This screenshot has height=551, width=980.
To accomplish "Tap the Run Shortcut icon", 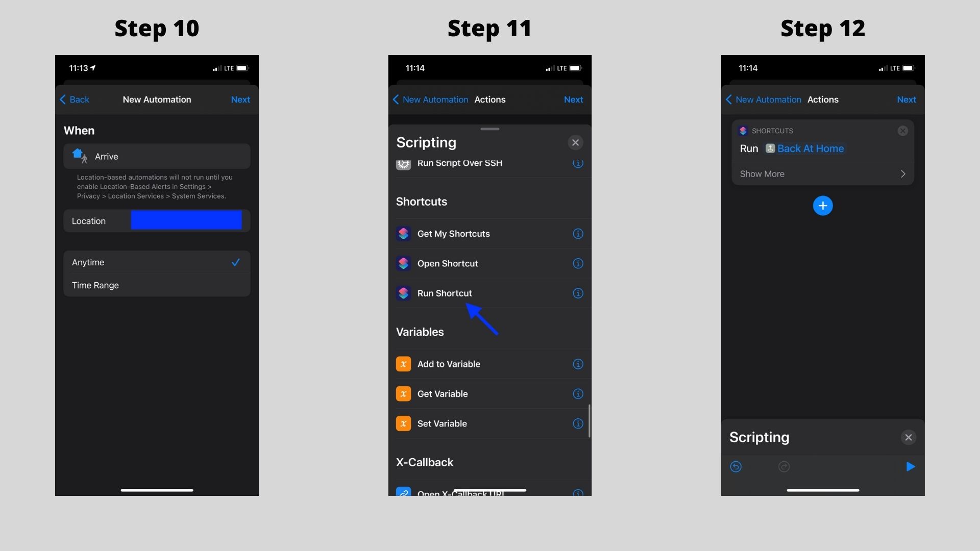I will pos(403,293).
